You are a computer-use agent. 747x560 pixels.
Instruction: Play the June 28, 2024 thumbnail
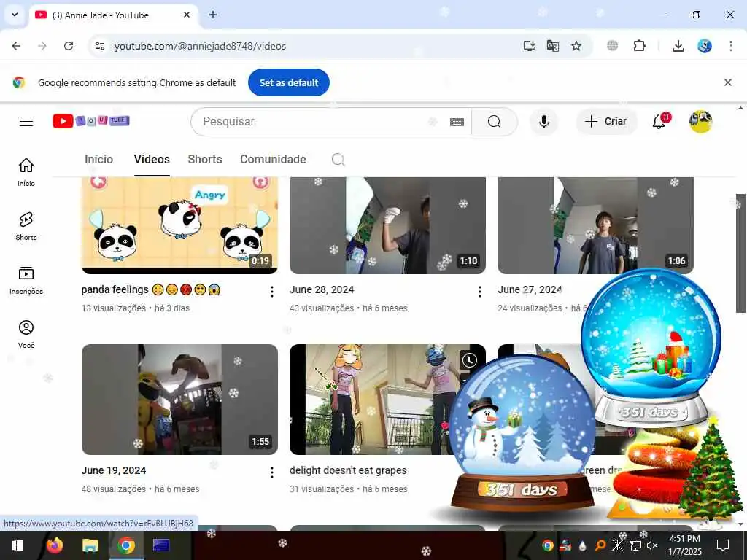[387, 225]
